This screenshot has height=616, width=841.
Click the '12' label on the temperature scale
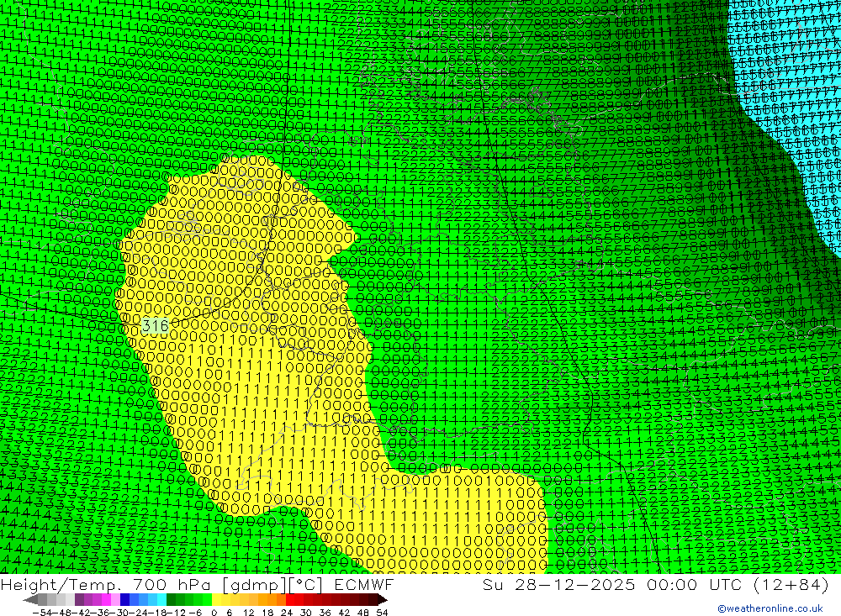248,613
